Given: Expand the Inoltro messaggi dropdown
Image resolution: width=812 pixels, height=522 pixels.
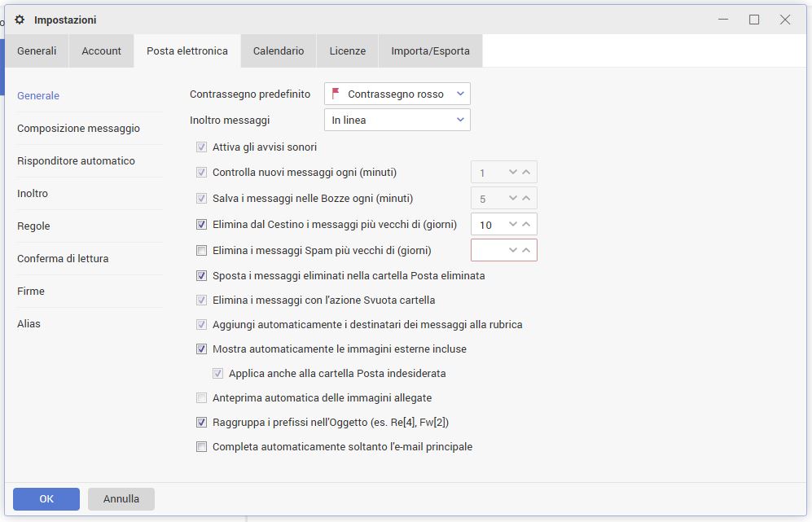Looking at the screenshot, I should click(397, 121).
